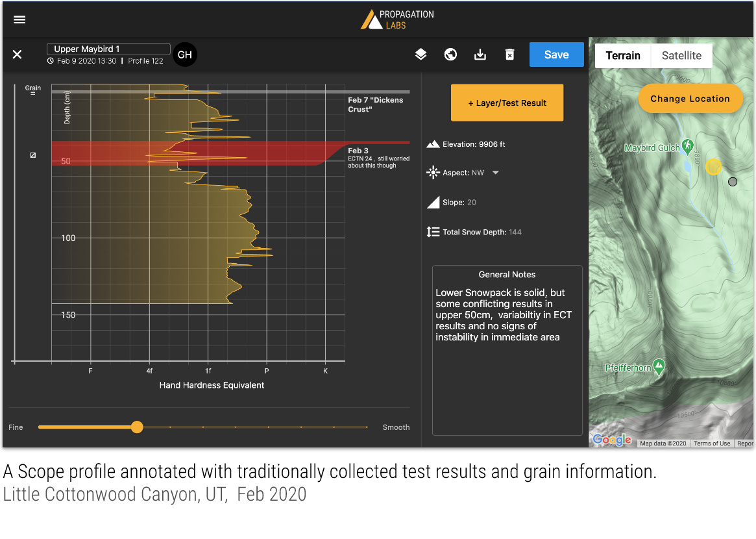Click the Aspect compass sun icon
The image size is (756, 539).
click(x=433, y=173)
